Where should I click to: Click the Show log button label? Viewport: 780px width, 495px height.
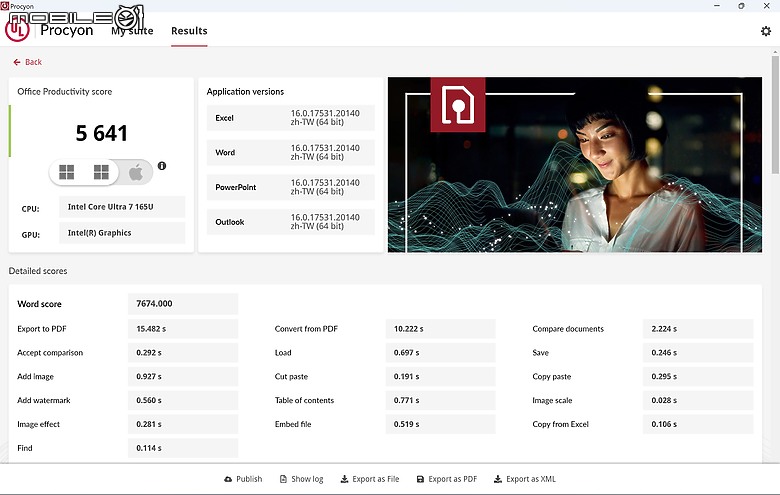pos(307,479)
